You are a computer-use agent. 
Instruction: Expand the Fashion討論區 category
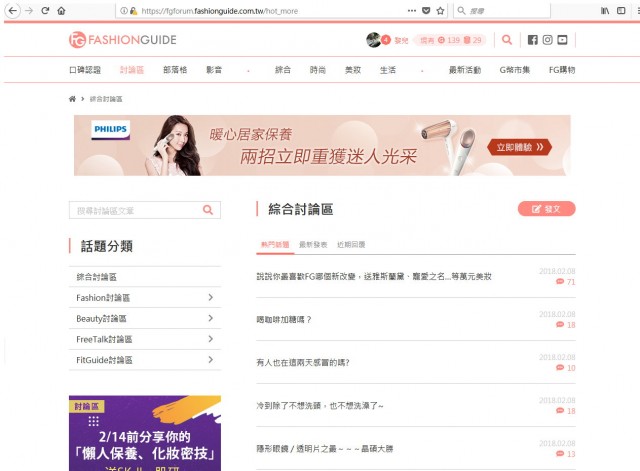click(x=210, y=298)
